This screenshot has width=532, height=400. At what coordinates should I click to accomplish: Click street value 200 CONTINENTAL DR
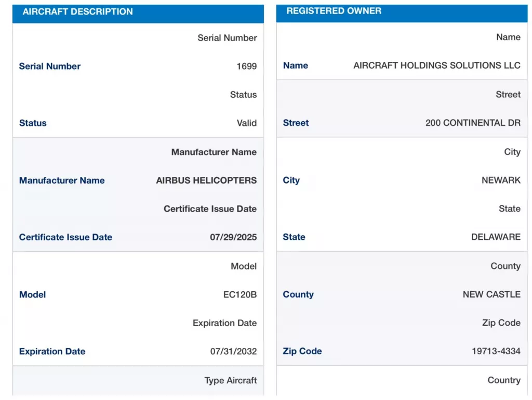click(x=473, y=123)
